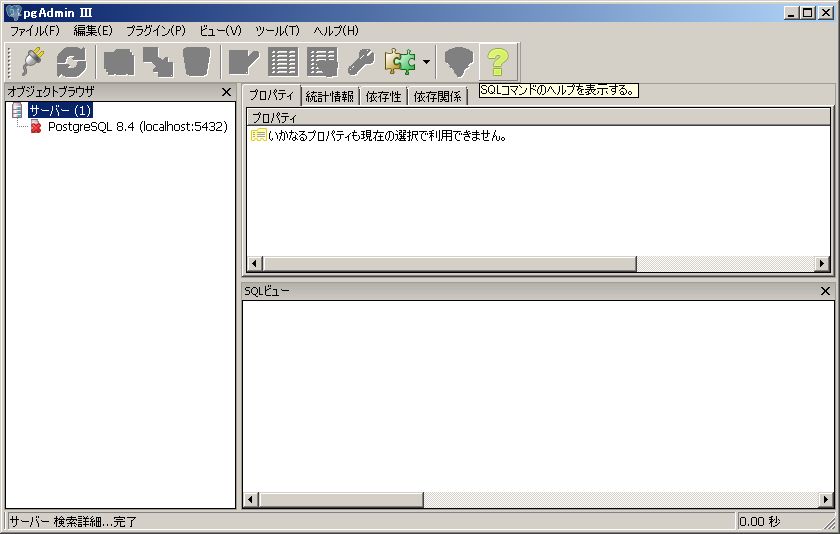Click the view data grid icon

point(283,62)
